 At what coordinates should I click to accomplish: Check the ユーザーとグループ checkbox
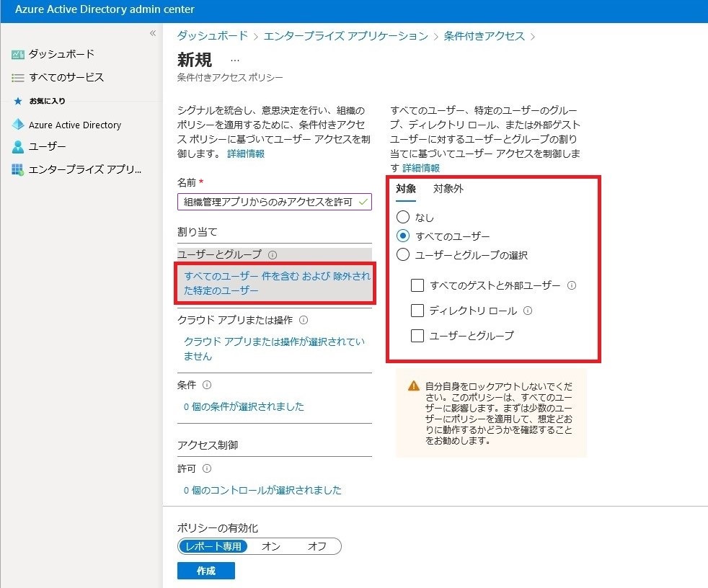[417, 336]
